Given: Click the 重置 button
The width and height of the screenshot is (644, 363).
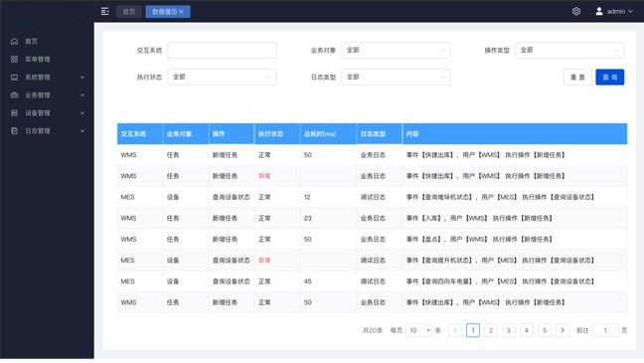Looking at the screenshot, I should click(577, 78).
